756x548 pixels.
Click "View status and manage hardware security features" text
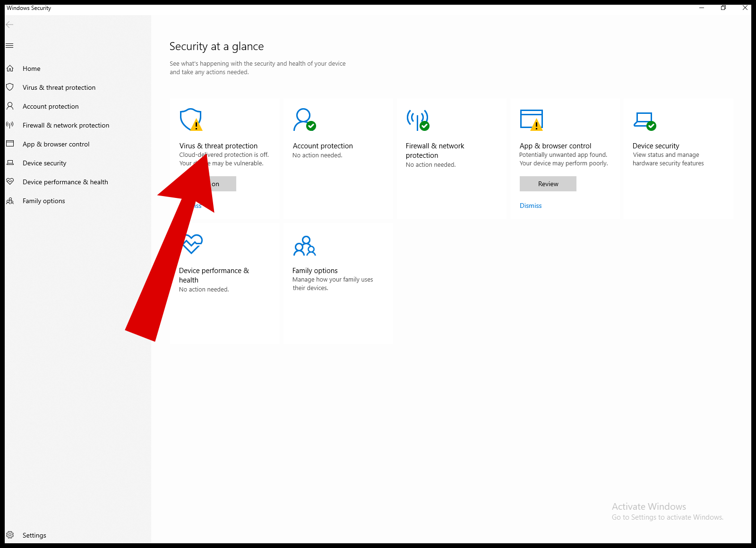[x=668, y=159]
